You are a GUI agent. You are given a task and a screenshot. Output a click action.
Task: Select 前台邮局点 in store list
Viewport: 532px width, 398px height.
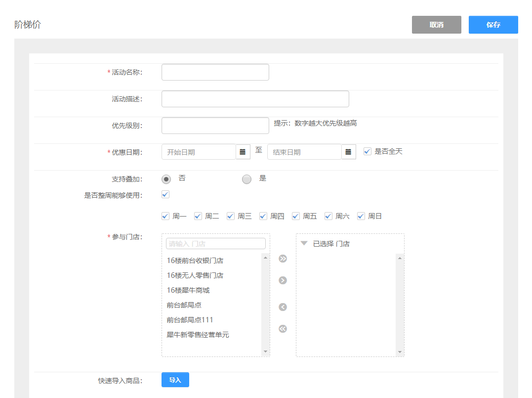click(184, 305)
